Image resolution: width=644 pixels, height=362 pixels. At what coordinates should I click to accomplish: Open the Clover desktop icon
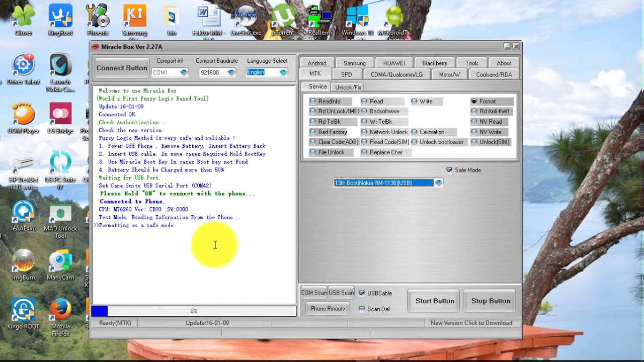23,20
